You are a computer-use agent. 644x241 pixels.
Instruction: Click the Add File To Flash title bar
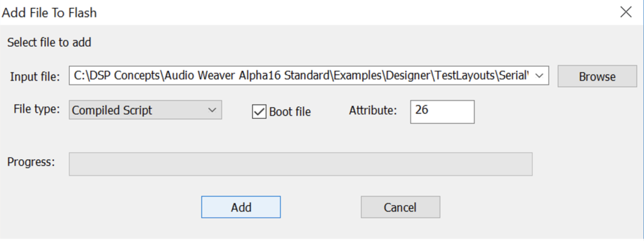pyautogui.click(x=303, y=12)
